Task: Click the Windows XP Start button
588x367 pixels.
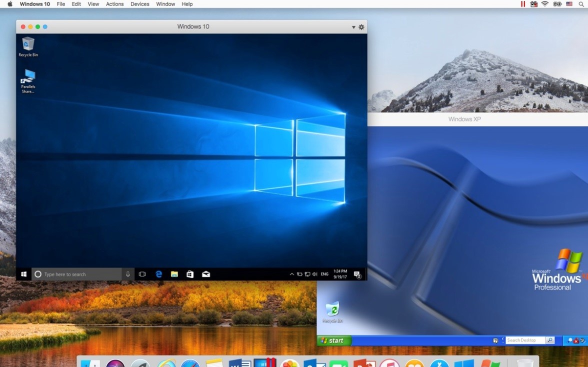Action: click(334, 340)
